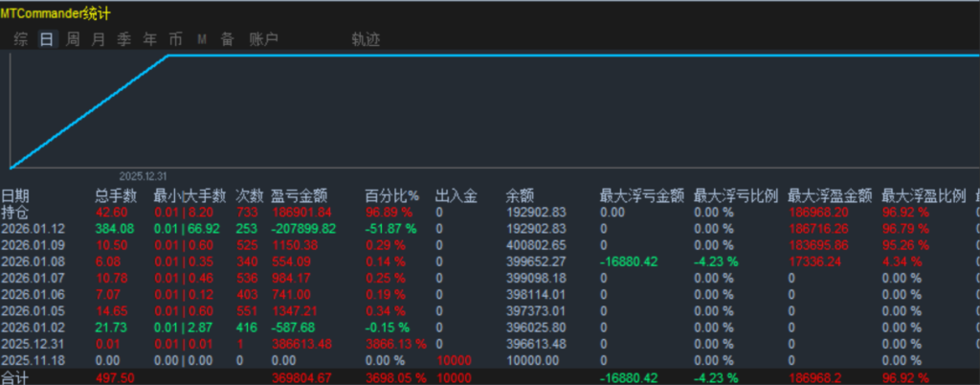The width and height of the screenshot is (980, 385).
Task: Select the 年 yearly tab
Action: pos(150,39)
